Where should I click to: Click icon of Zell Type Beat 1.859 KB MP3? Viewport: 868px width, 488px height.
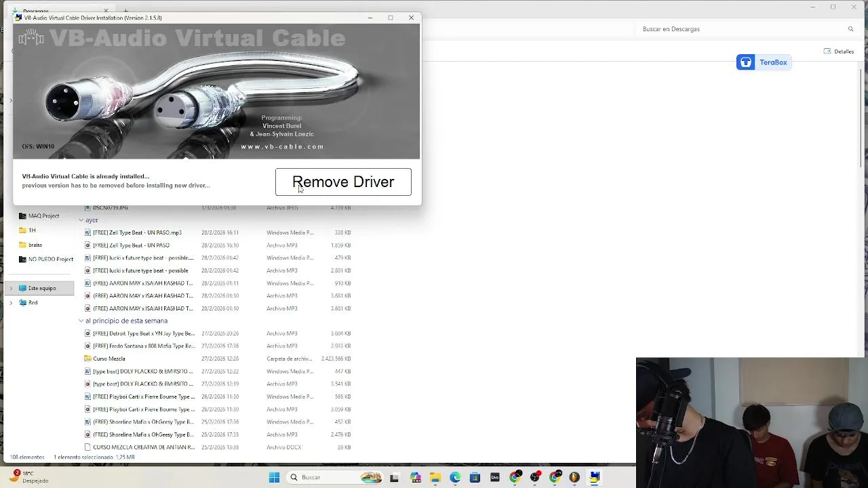[x=87, y=245]
